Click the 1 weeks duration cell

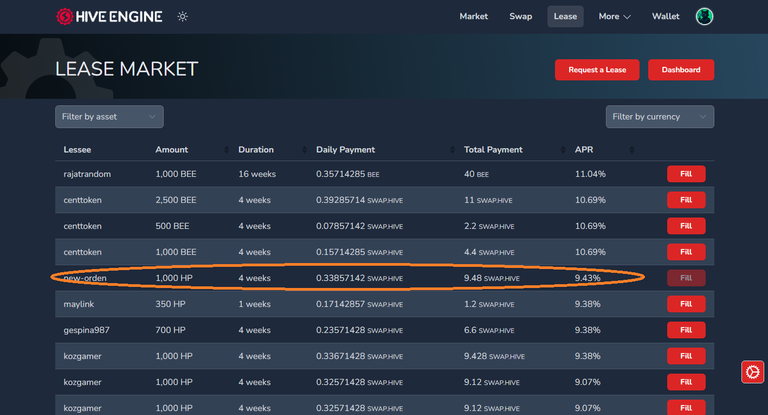[254, 304]
